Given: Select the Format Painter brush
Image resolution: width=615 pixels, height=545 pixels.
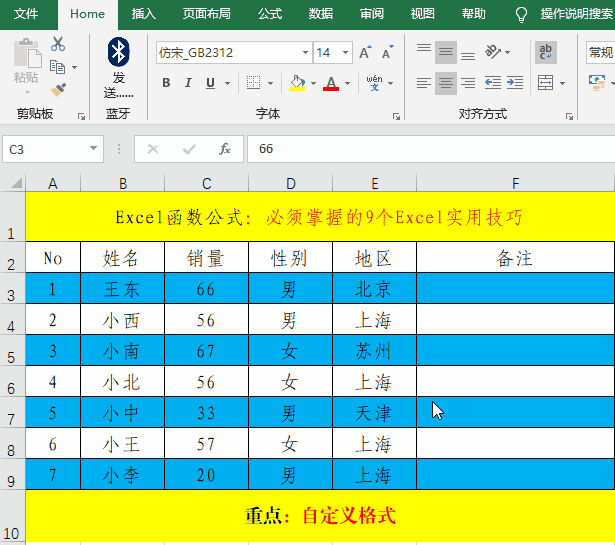Looking at the screenshot, I should click(x=58, y=89).
